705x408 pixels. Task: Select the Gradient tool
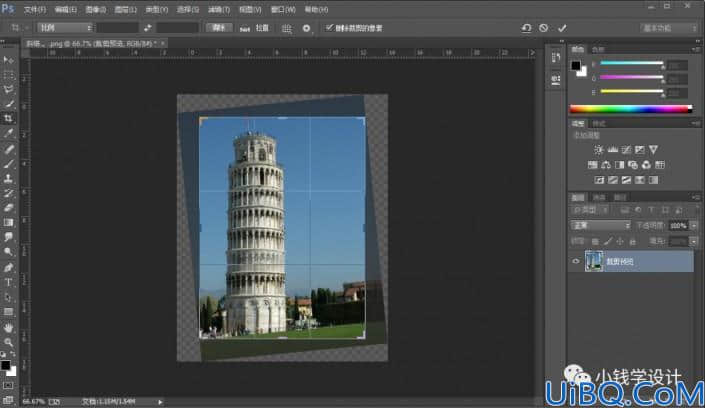click(x=8, y=222)
